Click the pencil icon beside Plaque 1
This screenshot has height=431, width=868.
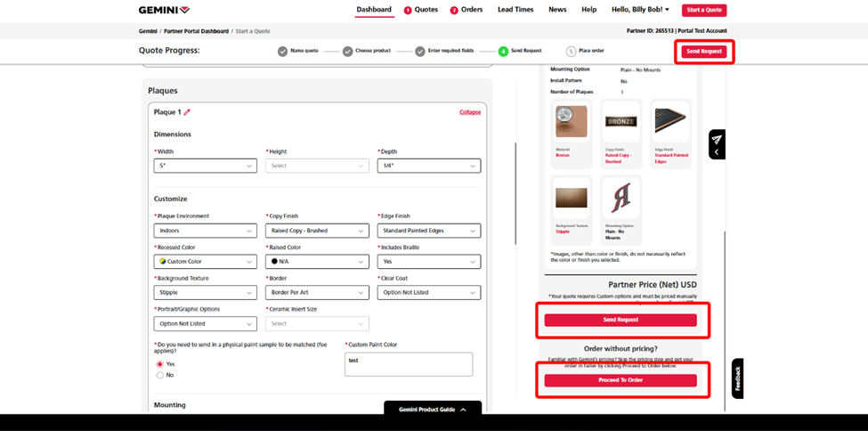[187, 112]
